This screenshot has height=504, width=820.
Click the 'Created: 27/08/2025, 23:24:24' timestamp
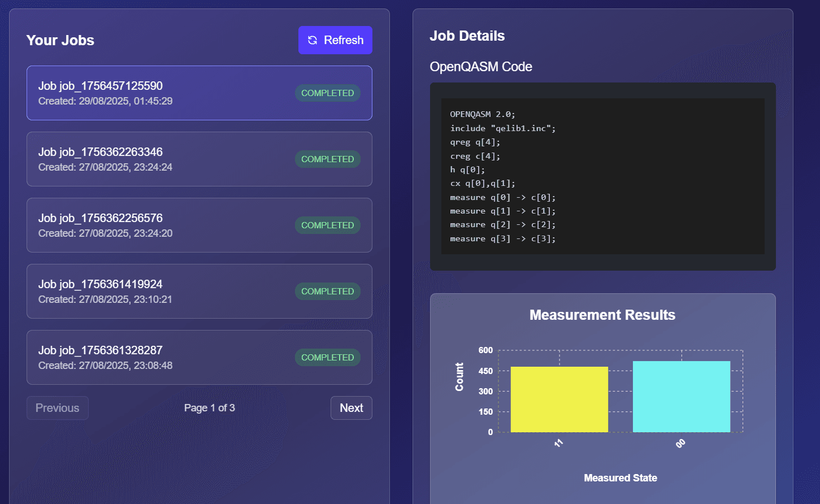click(x=106, y=167)
